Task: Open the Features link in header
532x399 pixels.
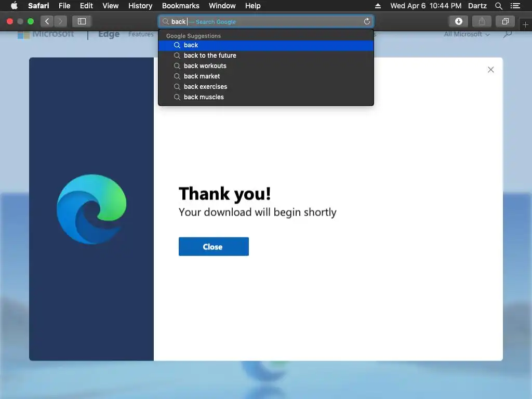Action: [141, 34]
